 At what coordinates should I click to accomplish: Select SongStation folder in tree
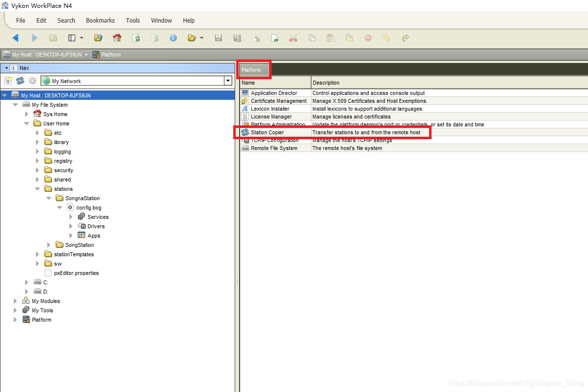(x=75, y=245)
